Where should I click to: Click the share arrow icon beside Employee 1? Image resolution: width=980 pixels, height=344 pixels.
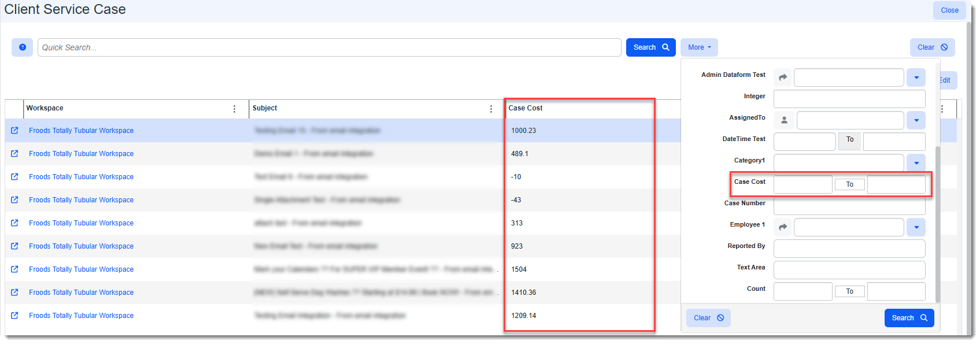tap(783, 227)
